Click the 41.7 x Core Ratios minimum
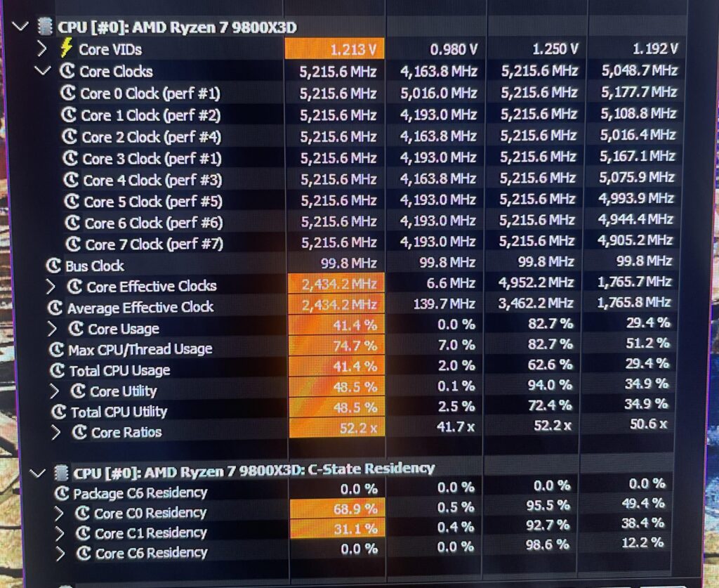 point(455,427)
